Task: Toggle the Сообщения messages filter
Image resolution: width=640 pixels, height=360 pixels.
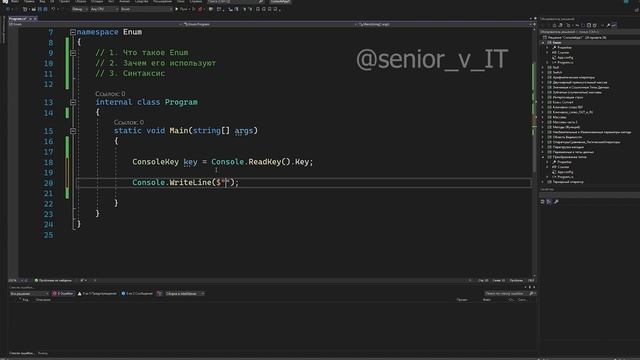Action: click(x=137, y=293)
